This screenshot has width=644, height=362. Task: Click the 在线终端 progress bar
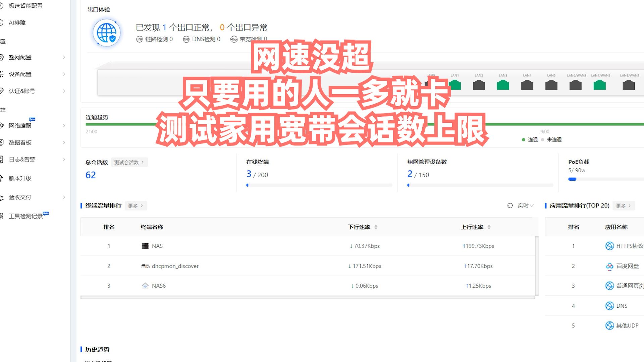click(319, 185)
